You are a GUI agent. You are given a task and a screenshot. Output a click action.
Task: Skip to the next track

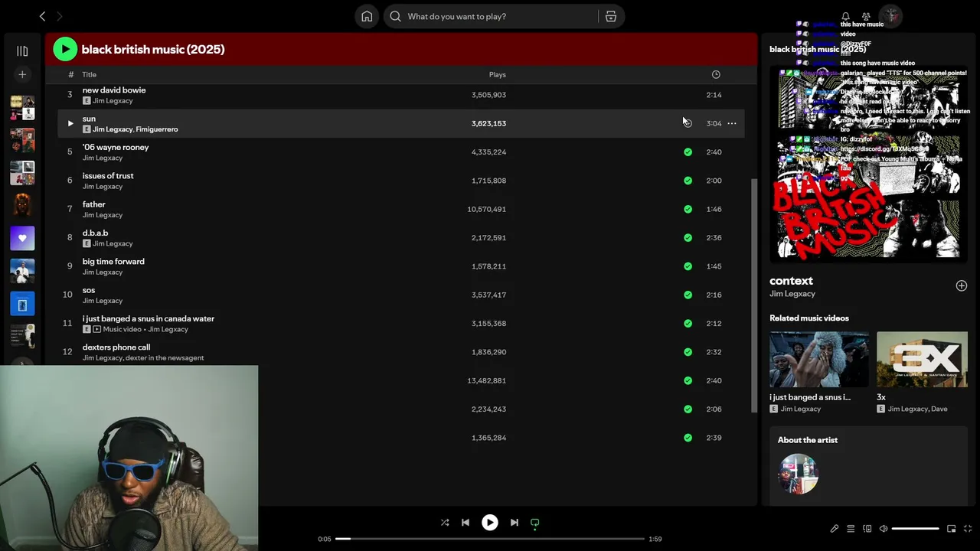(x=514, y=523)
